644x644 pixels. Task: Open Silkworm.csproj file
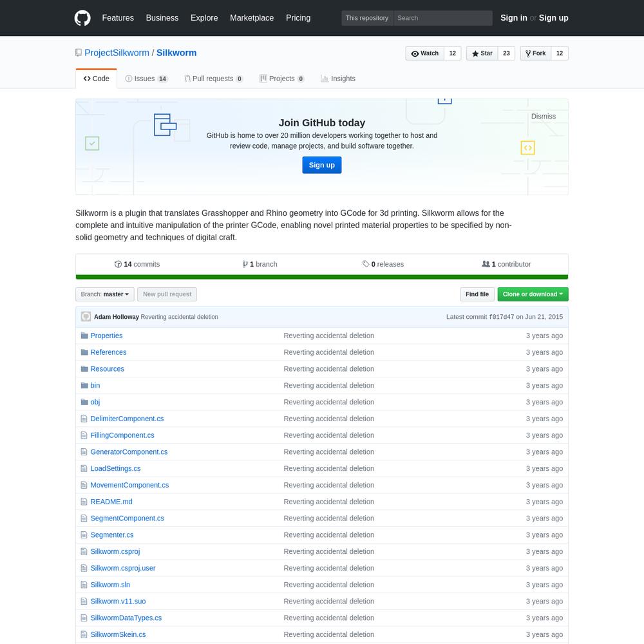pos(115,552)
